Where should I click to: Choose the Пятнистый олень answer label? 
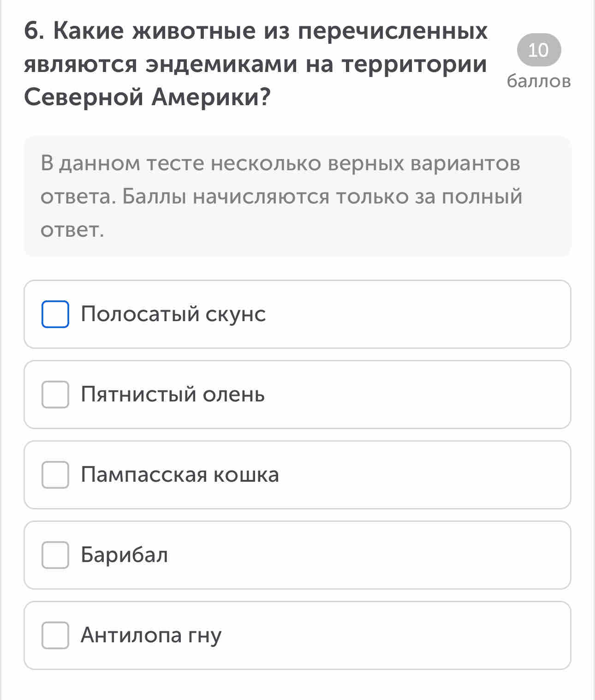tap(173, 395)
